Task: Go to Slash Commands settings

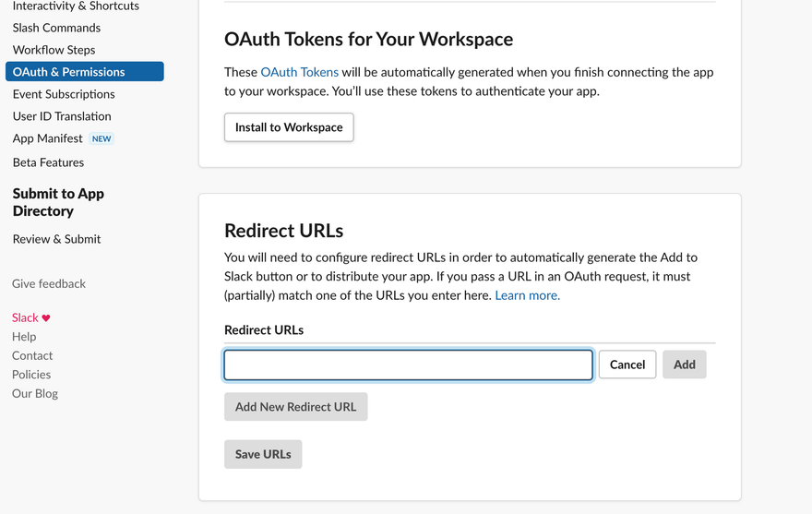Action: (x=56, y=28)
